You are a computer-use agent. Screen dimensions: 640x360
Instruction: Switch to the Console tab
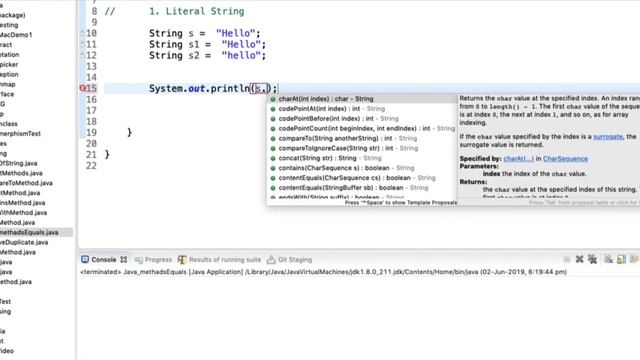click(x=104, y=260)
